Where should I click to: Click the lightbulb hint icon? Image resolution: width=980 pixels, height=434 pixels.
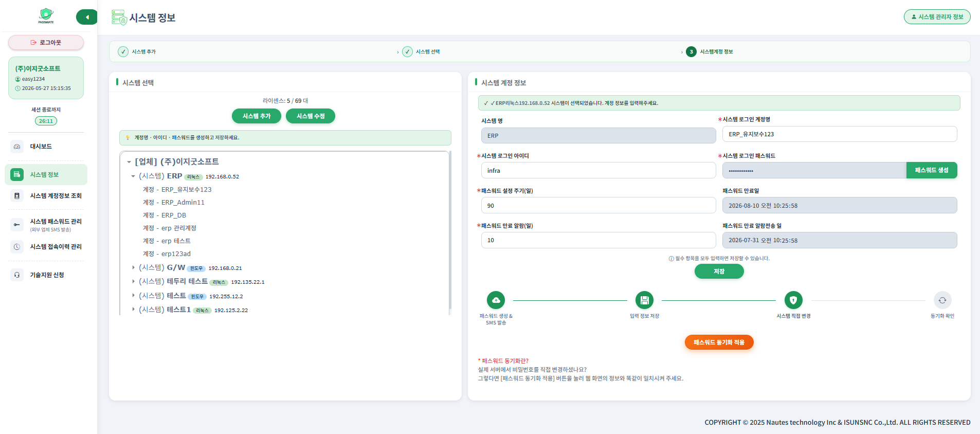point(128,138)
